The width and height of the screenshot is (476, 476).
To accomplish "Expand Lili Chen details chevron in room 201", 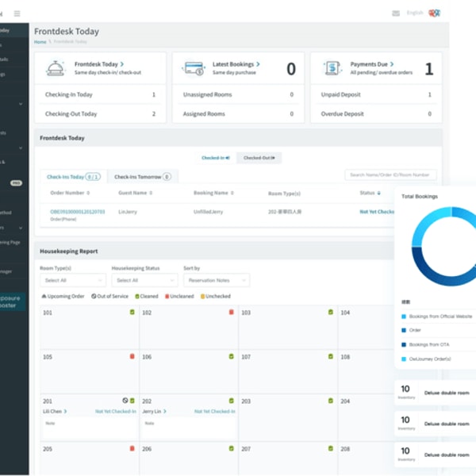I will pyautogui.click(x=65, y=411).
